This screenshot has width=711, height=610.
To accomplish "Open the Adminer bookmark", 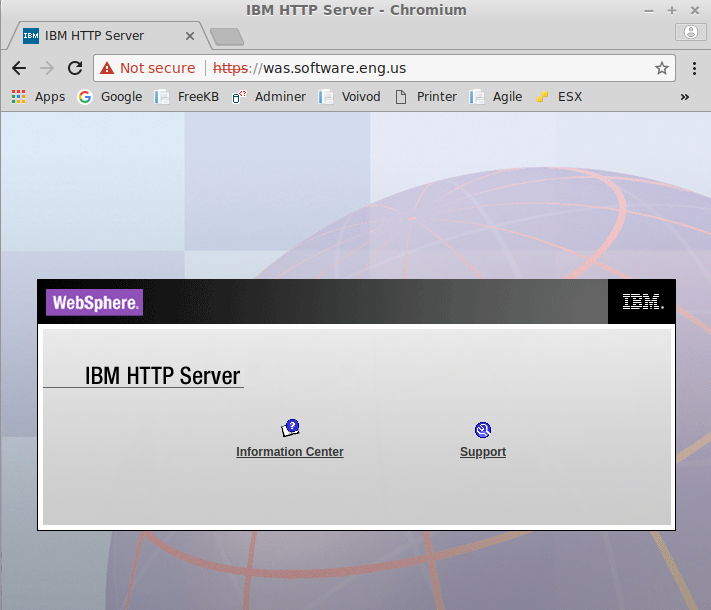I will 268,97.
